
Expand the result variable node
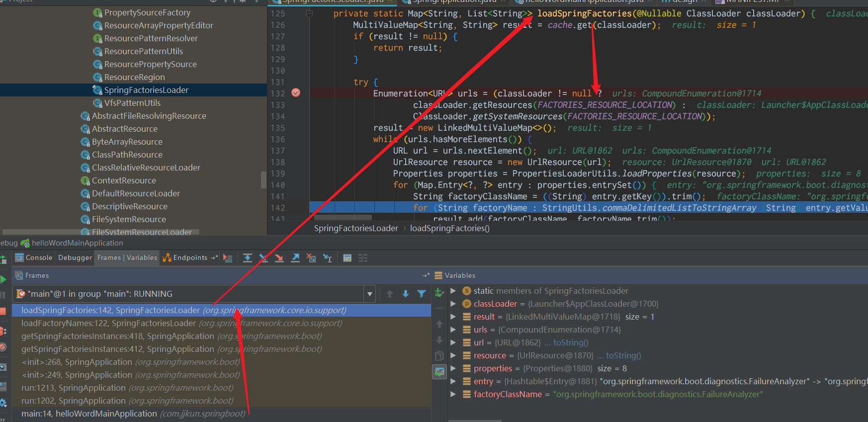click(453, 317)
